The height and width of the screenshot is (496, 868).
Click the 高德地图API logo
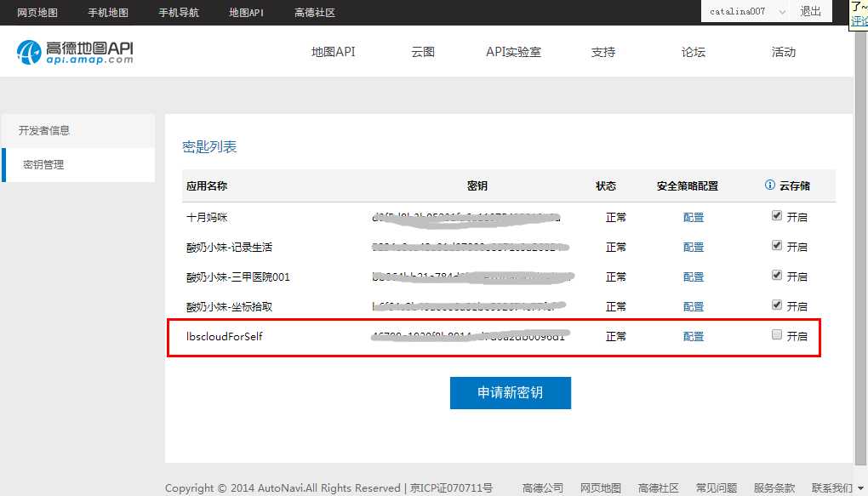75,52
